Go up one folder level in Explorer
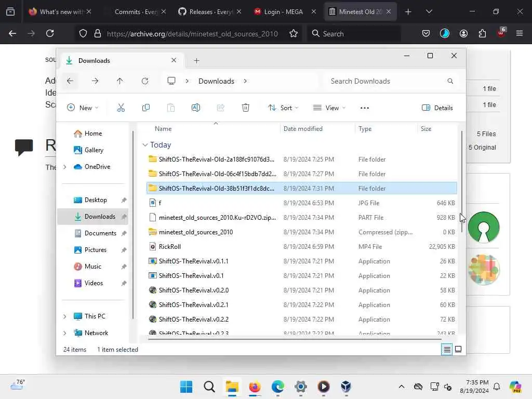This screenshot has height=399, width=532. [120, 81]
